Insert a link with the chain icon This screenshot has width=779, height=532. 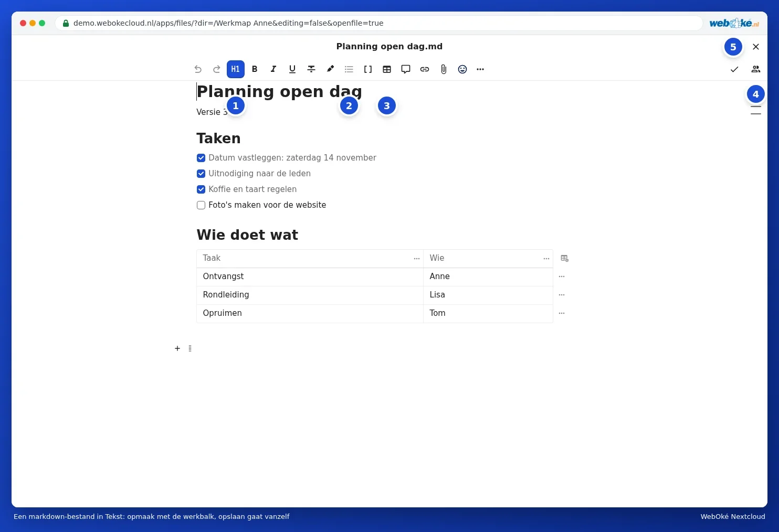tap(425, 69)
